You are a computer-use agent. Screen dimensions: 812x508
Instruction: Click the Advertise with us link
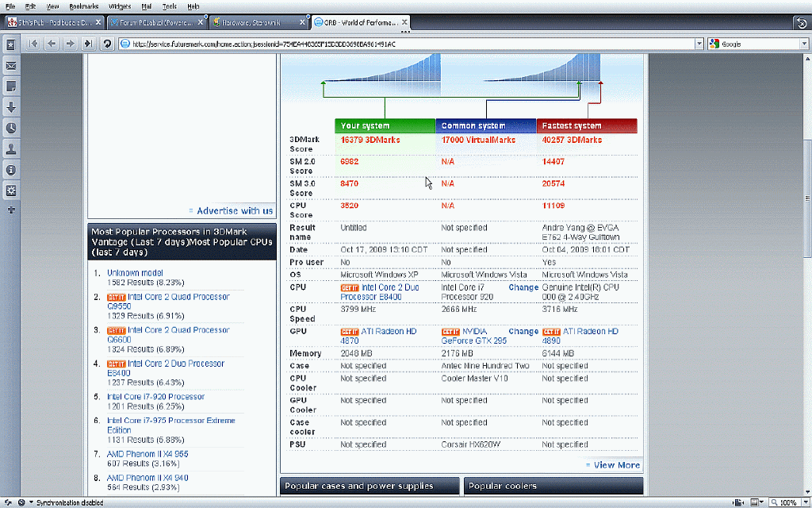(235, 210)
